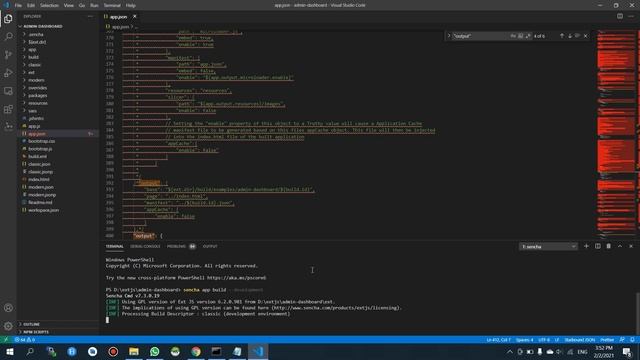The width and height of the screenshot is (640, 360).
Task: Open Chrome from the Windows taskbar
Action: [x=196, y=351]
